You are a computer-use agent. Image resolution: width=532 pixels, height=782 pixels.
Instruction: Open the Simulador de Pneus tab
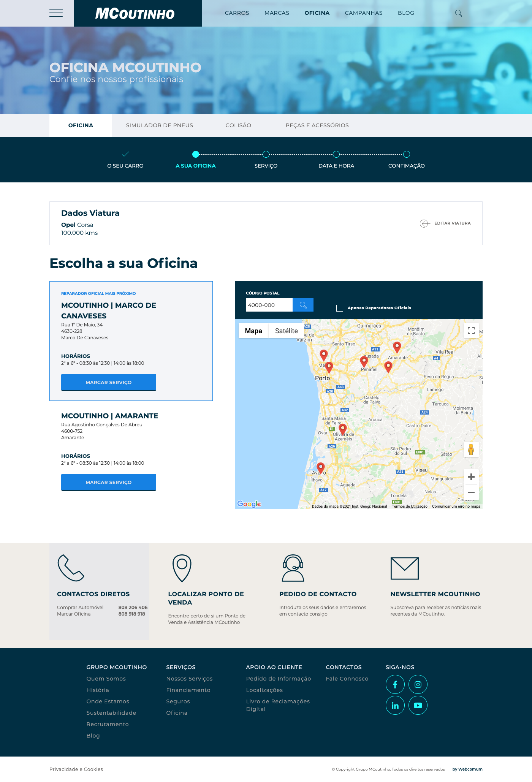coord(160,125)
